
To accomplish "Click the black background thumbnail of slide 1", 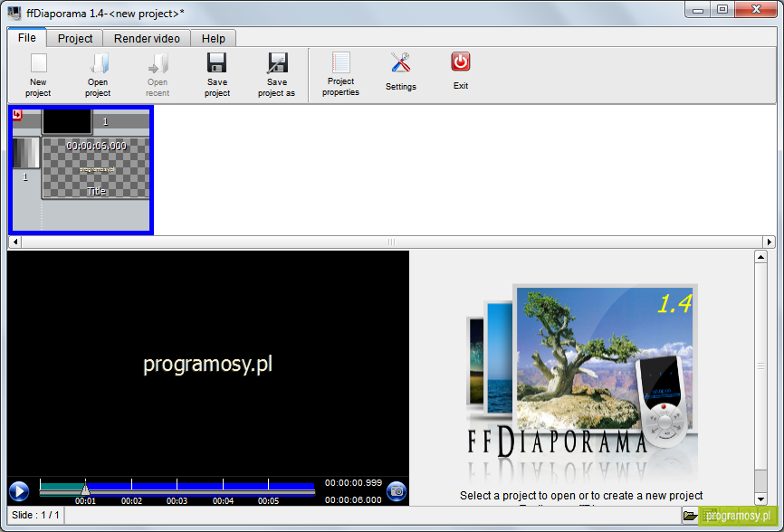I will pos(67,122).
